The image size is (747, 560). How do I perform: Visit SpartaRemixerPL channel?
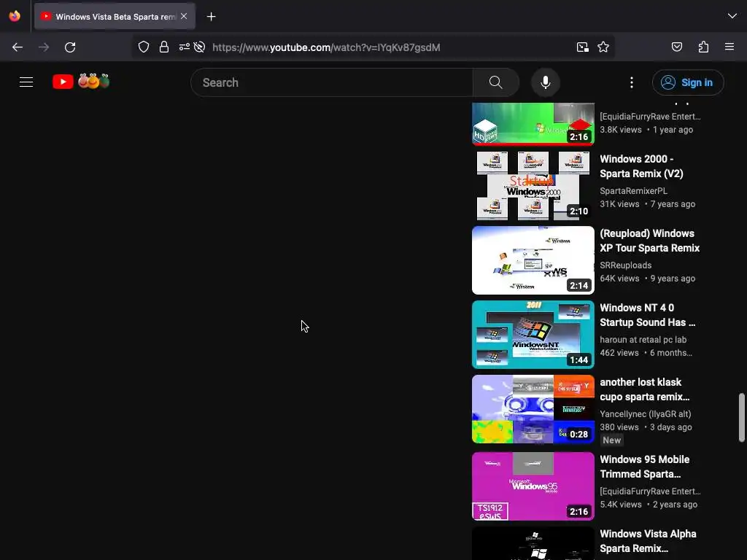[x=633, y=190]
